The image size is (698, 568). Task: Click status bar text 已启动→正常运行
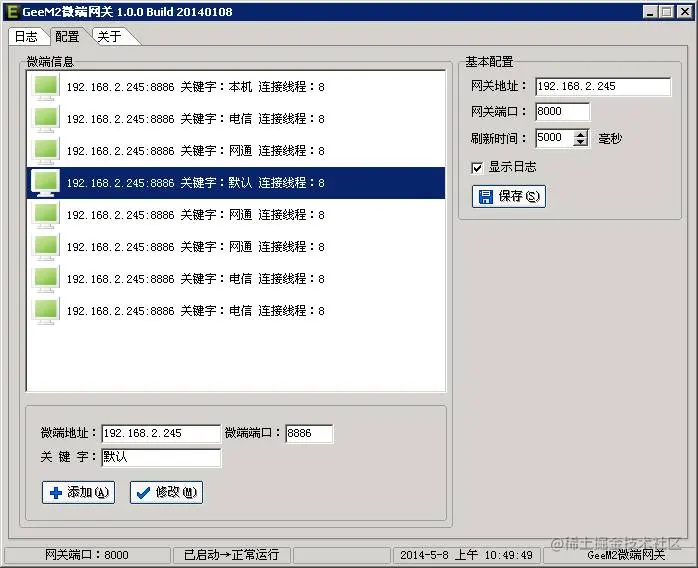tap(231, 555)
